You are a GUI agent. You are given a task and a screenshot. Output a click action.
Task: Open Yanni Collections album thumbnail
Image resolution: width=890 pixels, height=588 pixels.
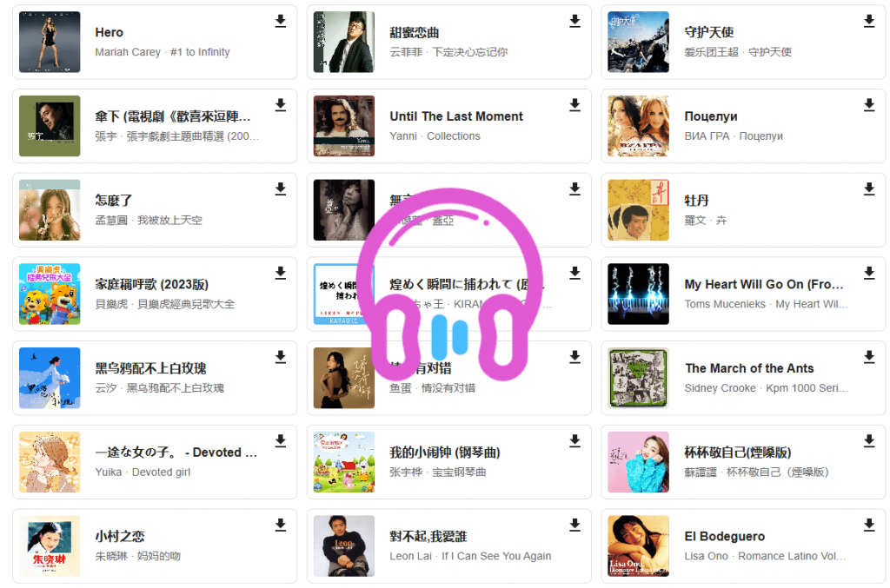[344, 126]
